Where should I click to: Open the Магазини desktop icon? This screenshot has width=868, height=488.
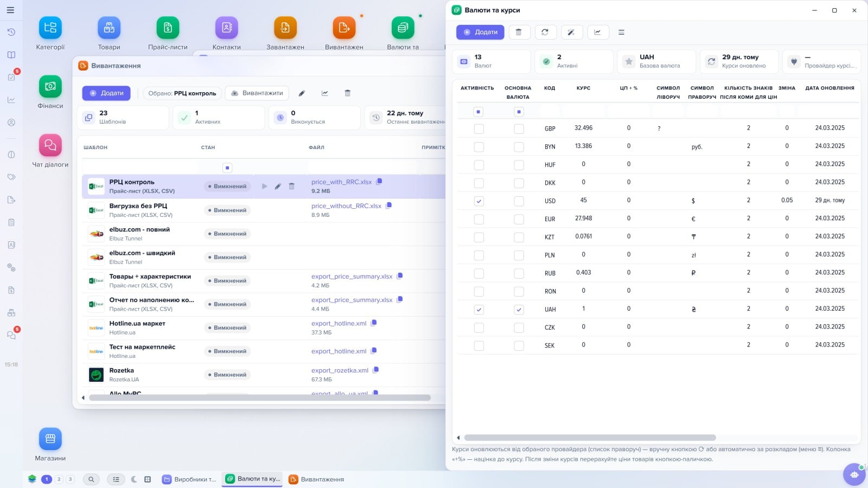coord(50,439)
